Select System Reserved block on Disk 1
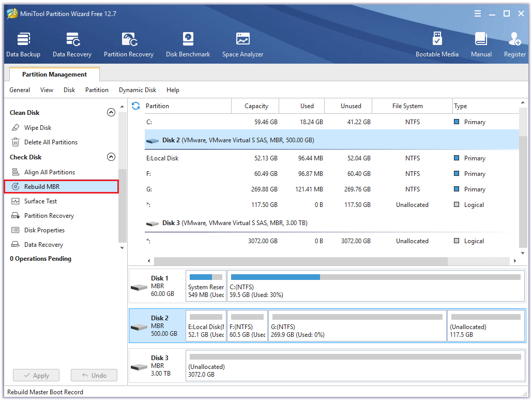The image size is (532, 401). (206, 286)
